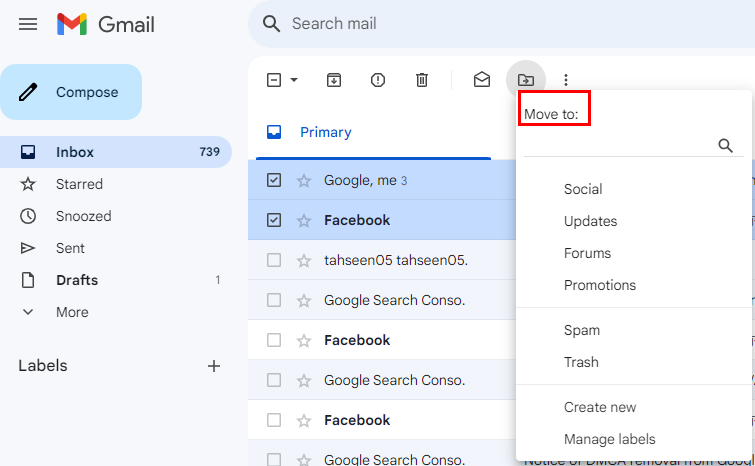Uncheck the Google, me email checkbox

coord(274,180)
